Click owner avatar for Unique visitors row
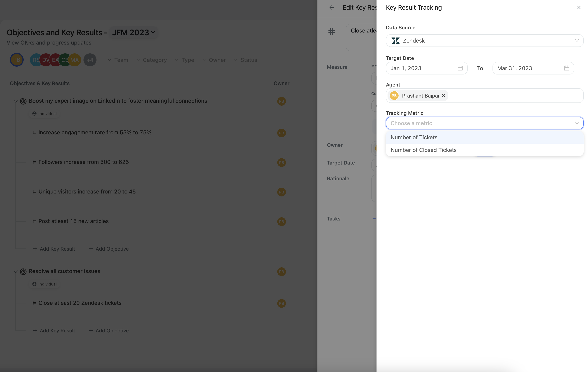Image resolution: width=588 pixels, height=372 pixels. click(281, 192)
